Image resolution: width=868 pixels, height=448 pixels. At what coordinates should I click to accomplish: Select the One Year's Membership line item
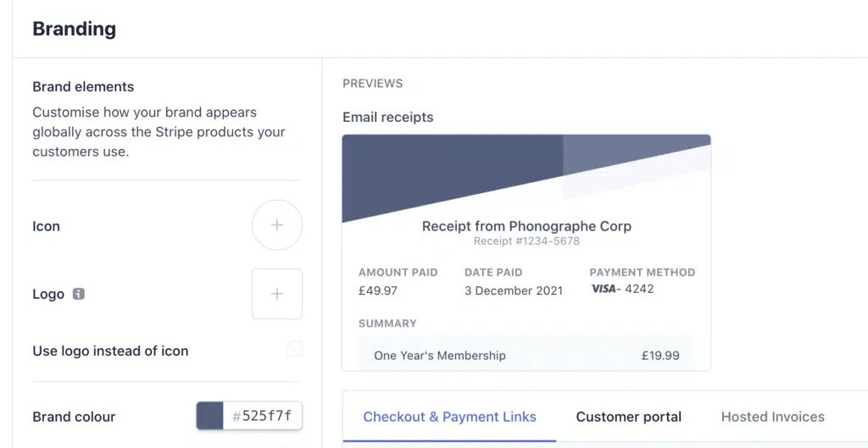pos(440,356)
